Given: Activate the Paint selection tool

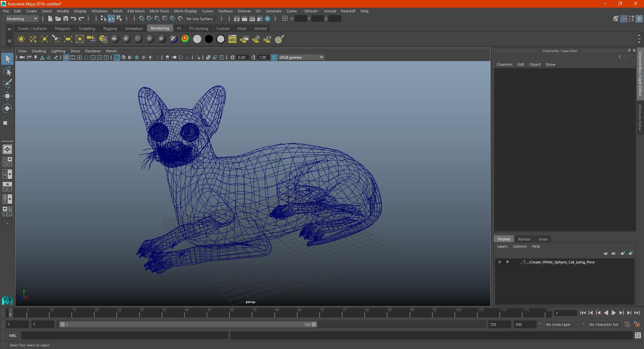Looking at the screenshot, I should [x=7, y=84].
